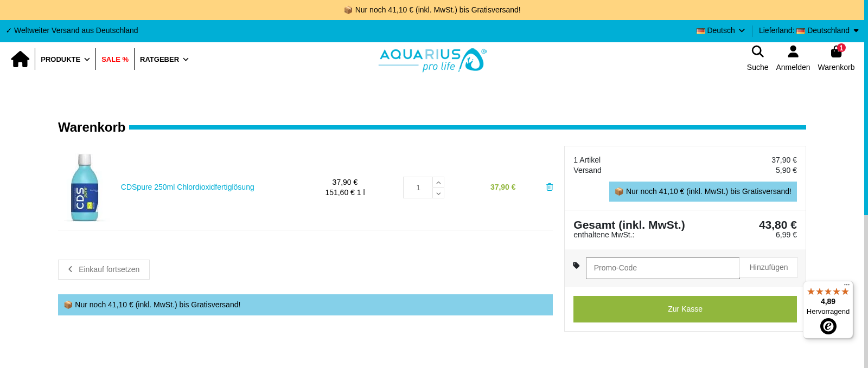The width and height of the screenshot is (868, 368).
Task: Open the Warenkorb shopping bag icon
Action: click(836, 52)
